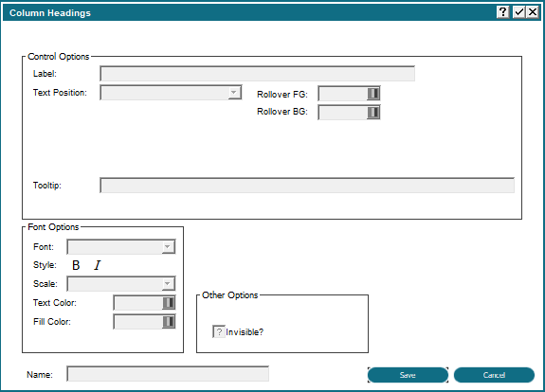This screenshot has height=392, width=545.
Task: Click the checkmark confirm icon in title bar
Action: tap(518, 12)
